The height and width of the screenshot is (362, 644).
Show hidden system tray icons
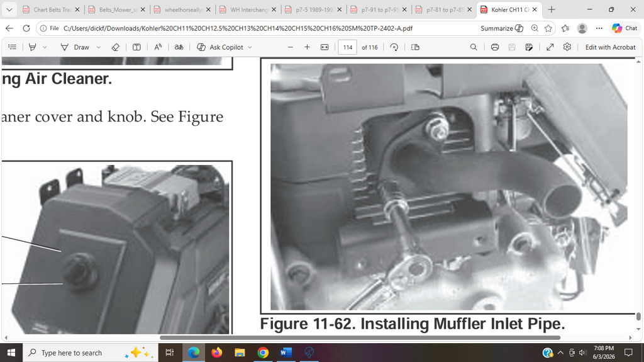click(560, 353)
